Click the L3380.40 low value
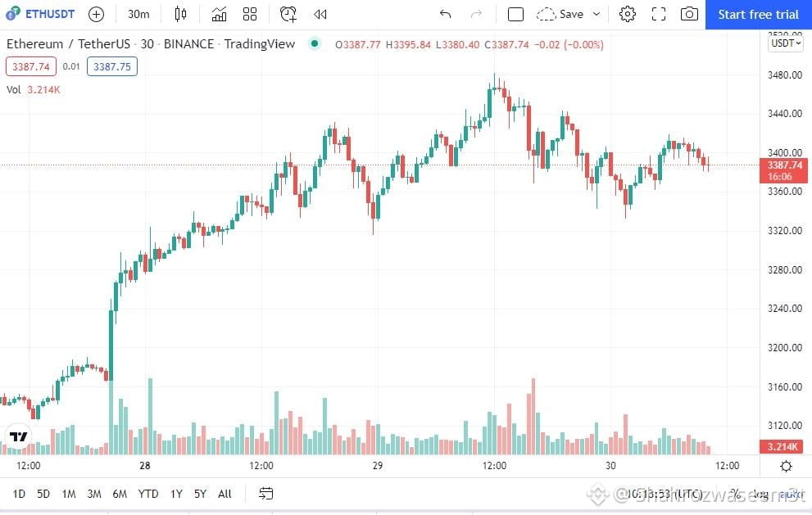The height and width of the screenshot is (515, 812). [x=457, y=44]
